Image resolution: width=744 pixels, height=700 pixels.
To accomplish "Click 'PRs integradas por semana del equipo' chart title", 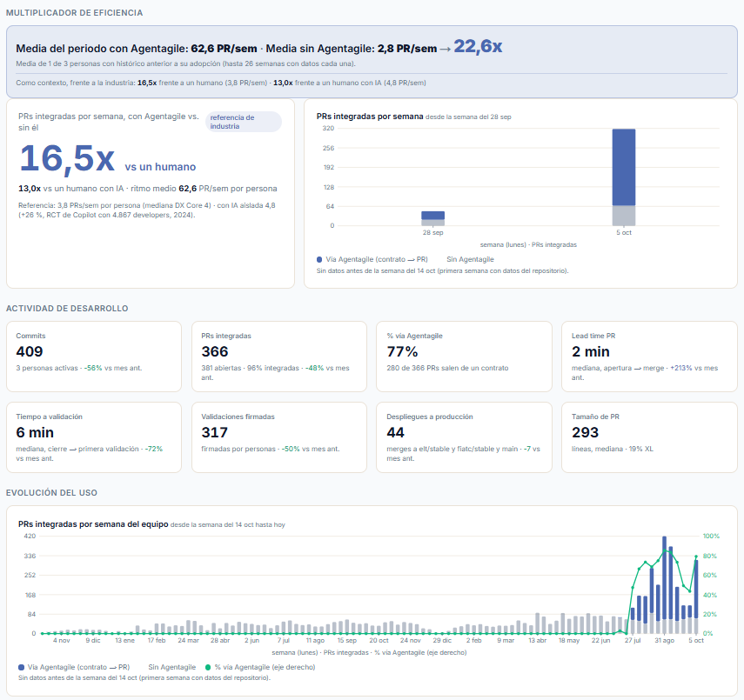I will [93, 524].
